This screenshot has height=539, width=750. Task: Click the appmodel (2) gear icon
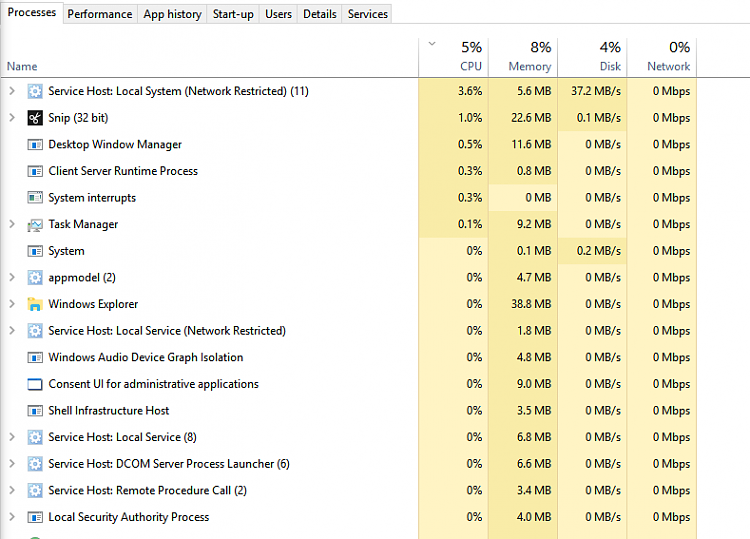(x=35, y=277)
